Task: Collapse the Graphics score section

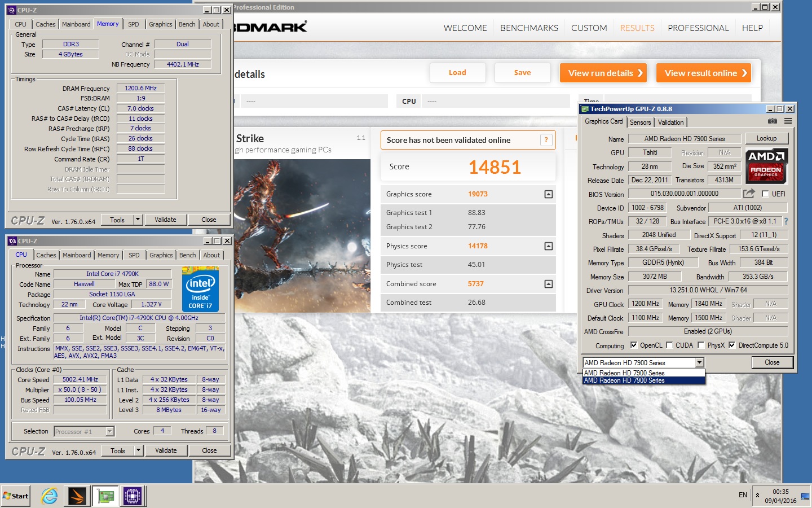Action: [549, 194]
